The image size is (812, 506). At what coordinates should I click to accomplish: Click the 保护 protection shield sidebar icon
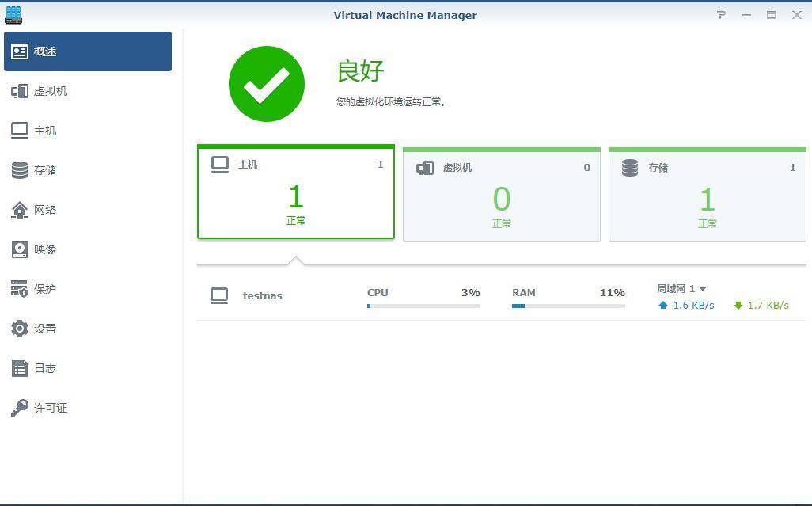click(x=20, y=289)
